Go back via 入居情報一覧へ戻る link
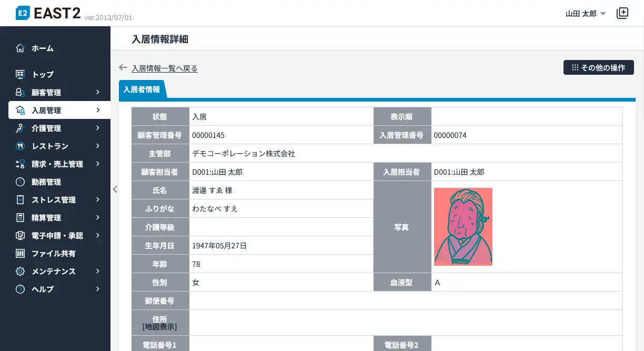The image size is (644, 351). tap(164, 68)
